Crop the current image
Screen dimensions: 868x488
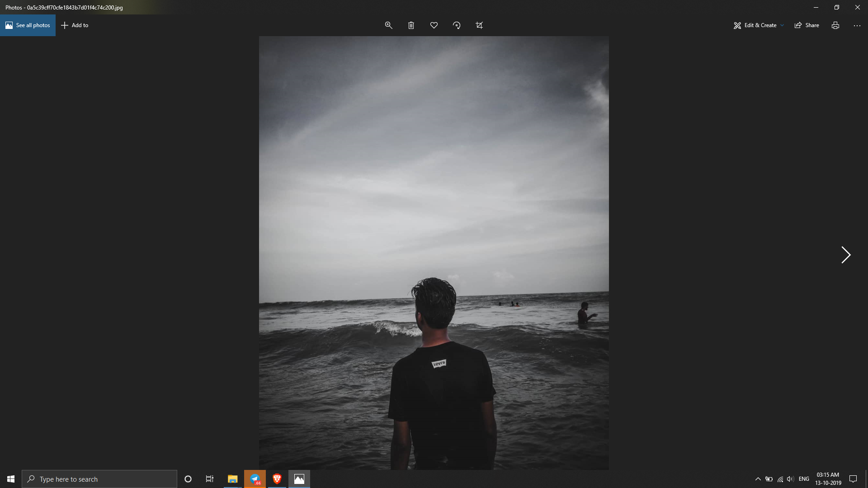(x=479, y=25)
